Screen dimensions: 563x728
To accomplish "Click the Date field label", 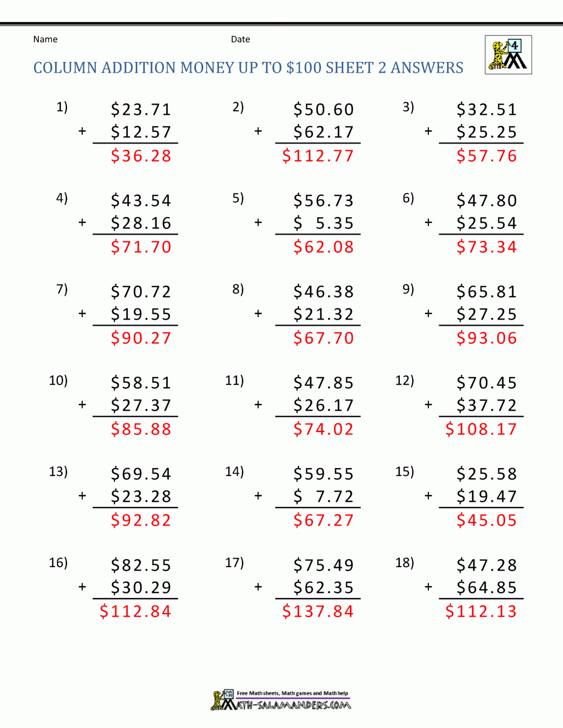I will (x=240, y=39).
